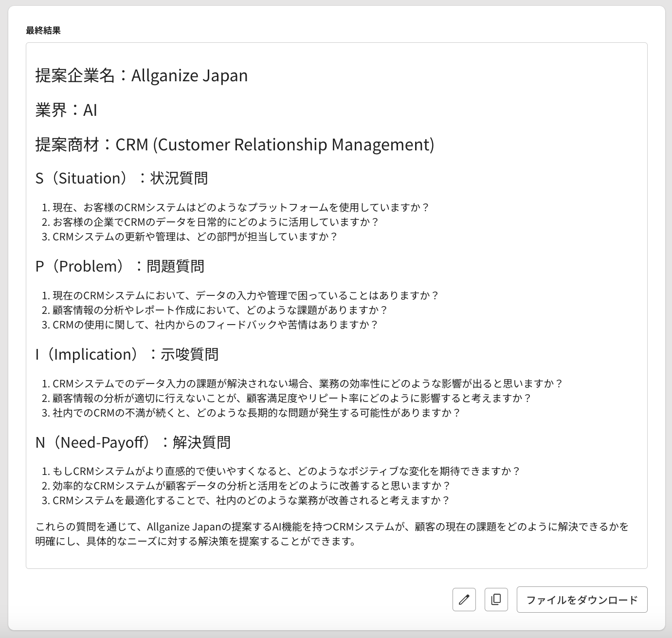Viewport: 672px width, 638px height.
Task: Click the copy to clipboard icon
Action: 496,599
